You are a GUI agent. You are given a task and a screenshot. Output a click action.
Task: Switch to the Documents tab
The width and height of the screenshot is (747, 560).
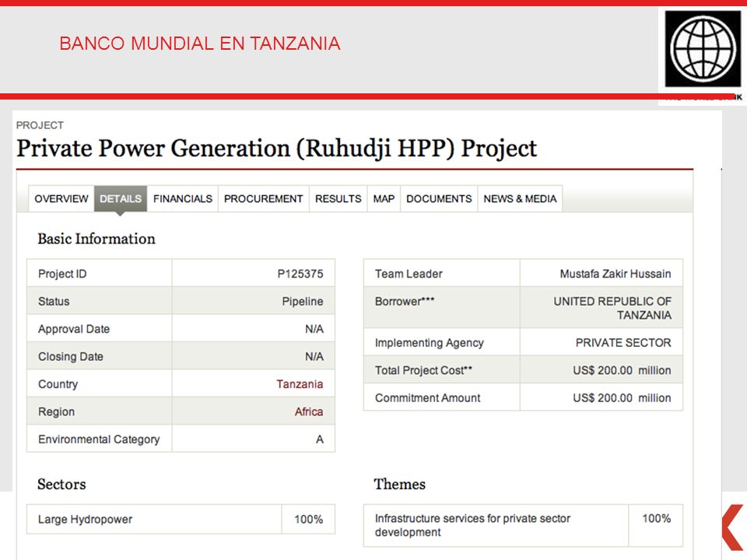point(439,198)
